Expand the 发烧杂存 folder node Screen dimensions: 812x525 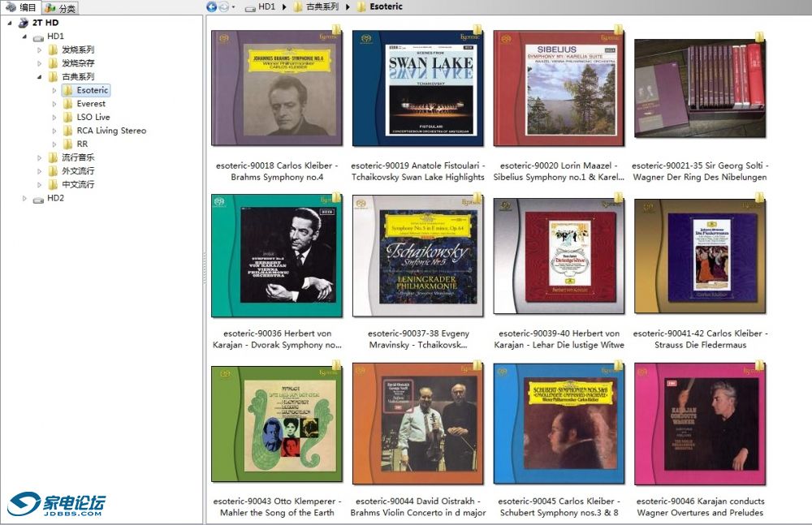(39, 63)
